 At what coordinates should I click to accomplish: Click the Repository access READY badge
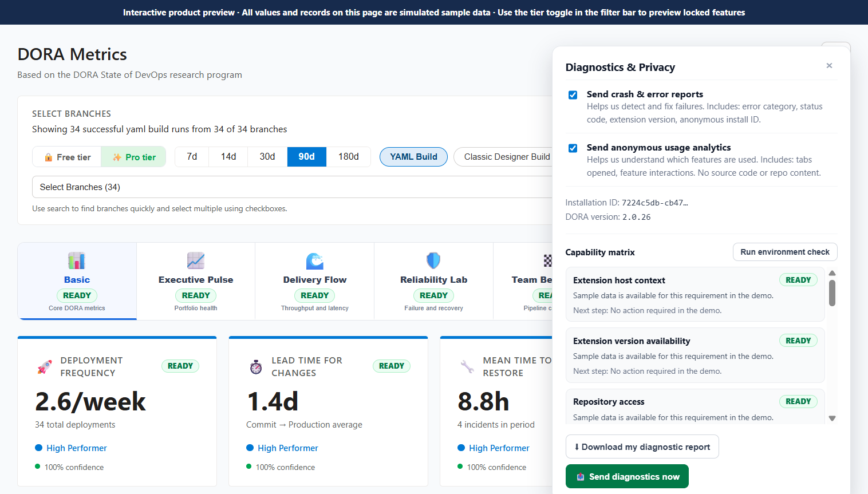(x=798, y=401)
